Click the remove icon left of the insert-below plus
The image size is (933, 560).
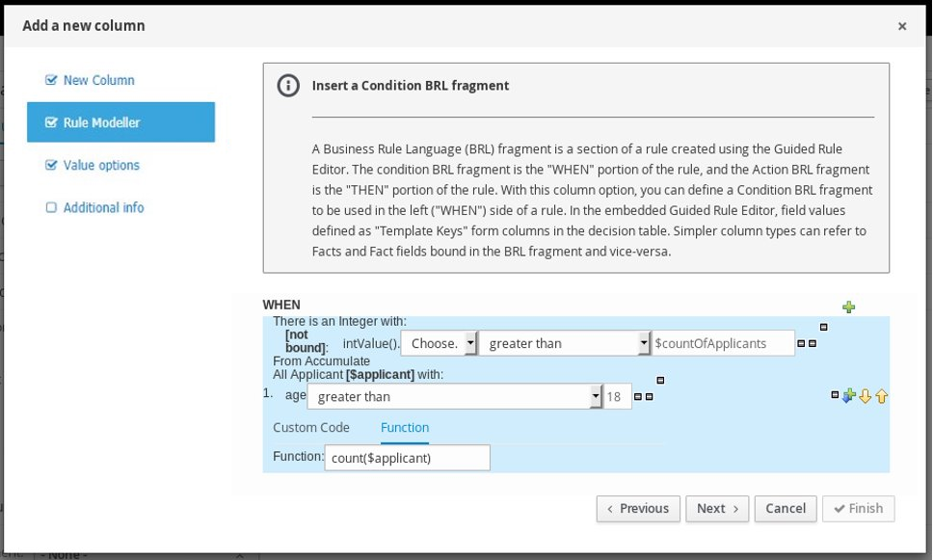point(835,395)
